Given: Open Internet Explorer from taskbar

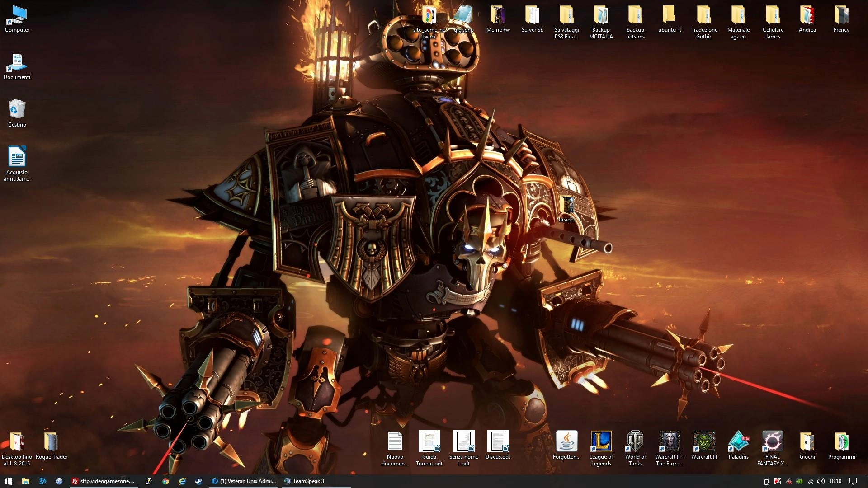Looking at the screenshot, I should point(182,481).
